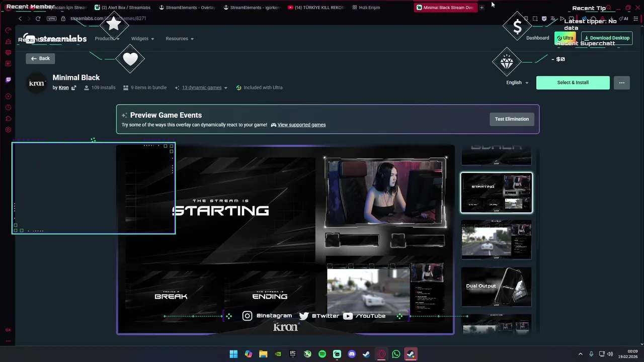Open the three-dots more options button
644x362 pixels.
point(622,82)
